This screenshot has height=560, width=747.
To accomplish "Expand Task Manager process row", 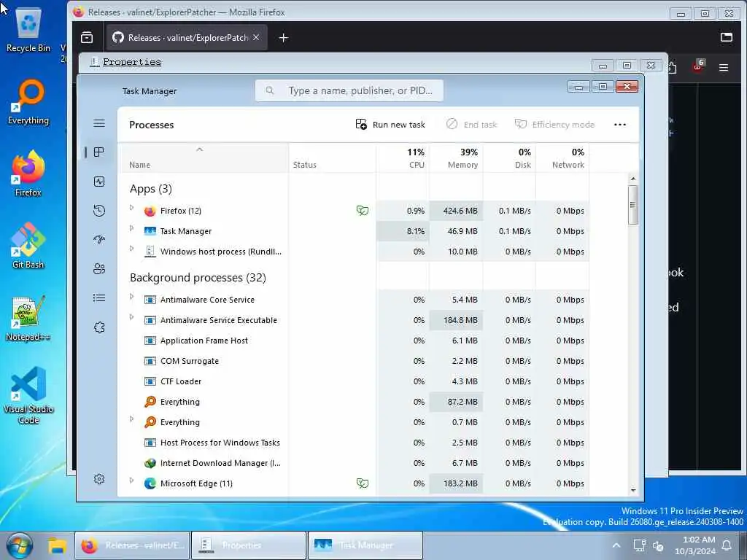I will click(132, 228).
